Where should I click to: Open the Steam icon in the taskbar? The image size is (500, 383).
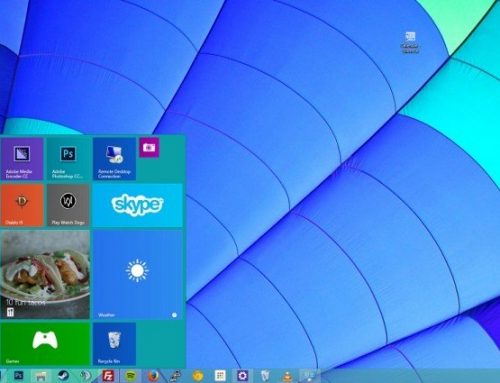pos(63,376)
